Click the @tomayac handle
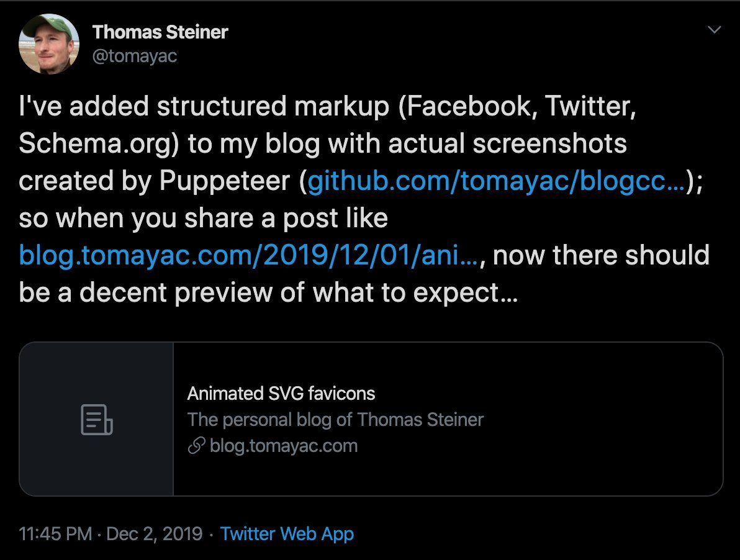Viewport: 740px width, 560px height. coord(135,56)
